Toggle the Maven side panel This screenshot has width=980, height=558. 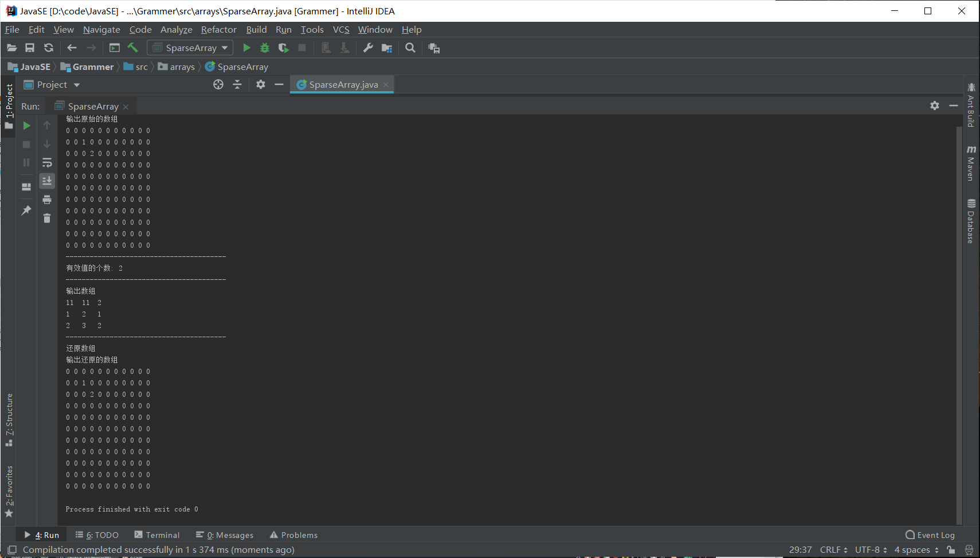(x=971, y=163)
